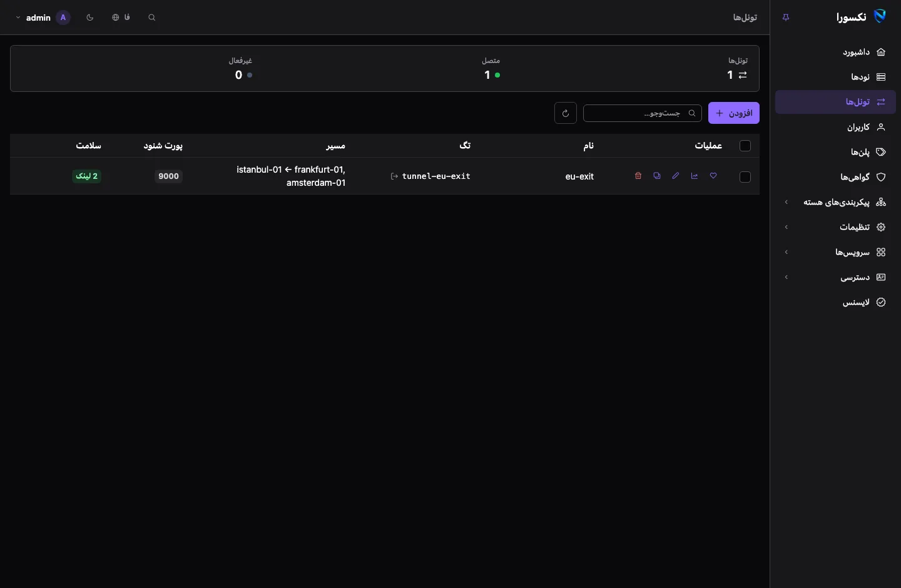This screenshot has height=588, width=901.
Task: Click the تگ column header
Action: pos(465,145)
